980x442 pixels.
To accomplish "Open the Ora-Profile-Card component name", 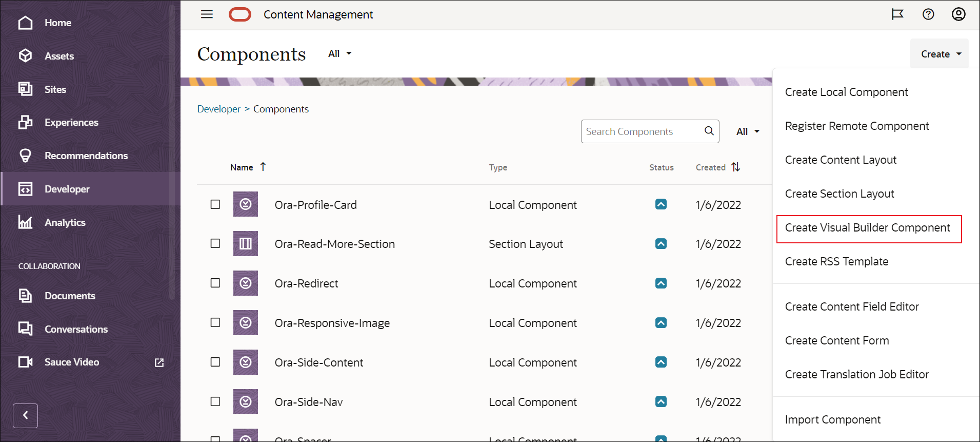I will pyautogui.click(x=316, y=205).
